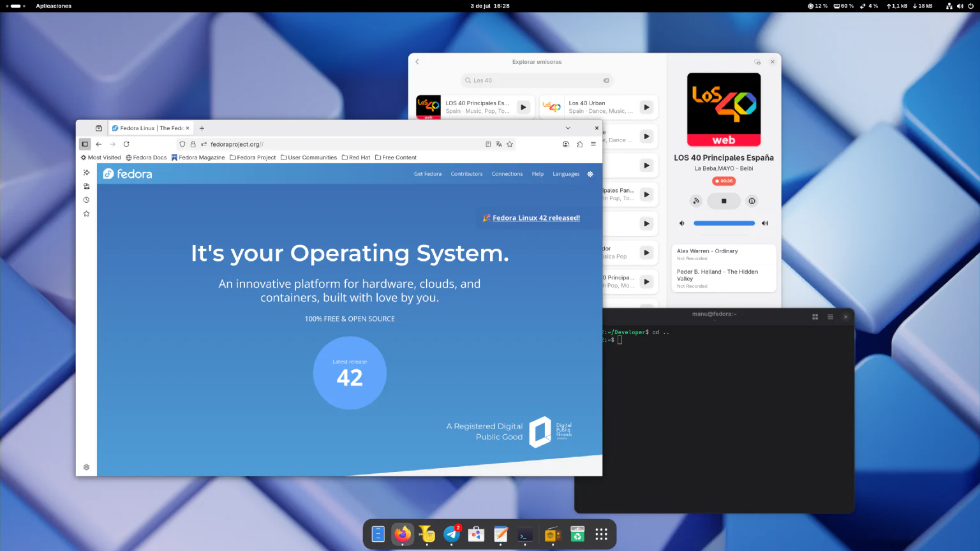Open Fedora Docs bookmark
This screenshot has width=980, height=551.
(x=146, y=158)
